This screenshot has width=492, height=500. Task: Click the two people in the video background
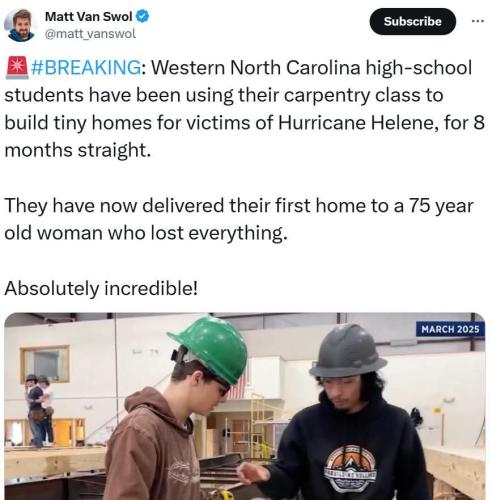[x=40, y=410]
